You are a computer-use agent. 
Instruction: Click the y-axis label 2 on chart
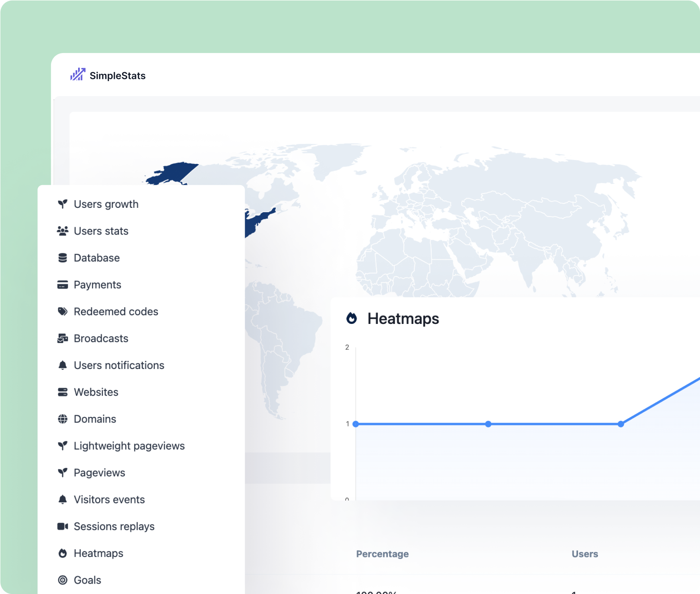347,347
